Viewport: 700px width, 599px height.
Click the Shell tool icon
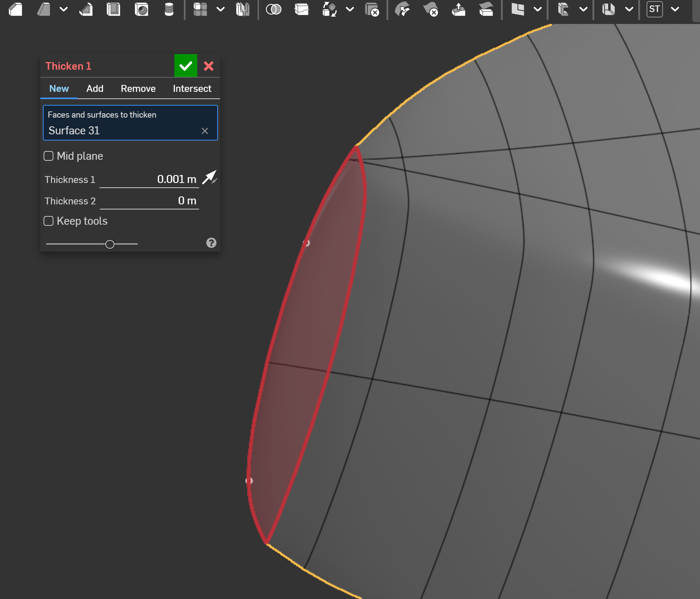[x=113, y=9]
